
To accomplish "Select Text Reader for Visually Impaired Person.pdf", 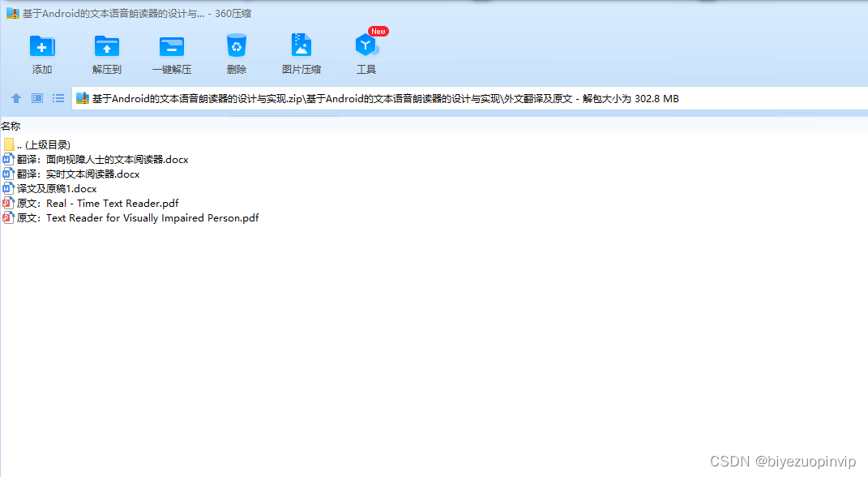I will click(x=130, y=217).
